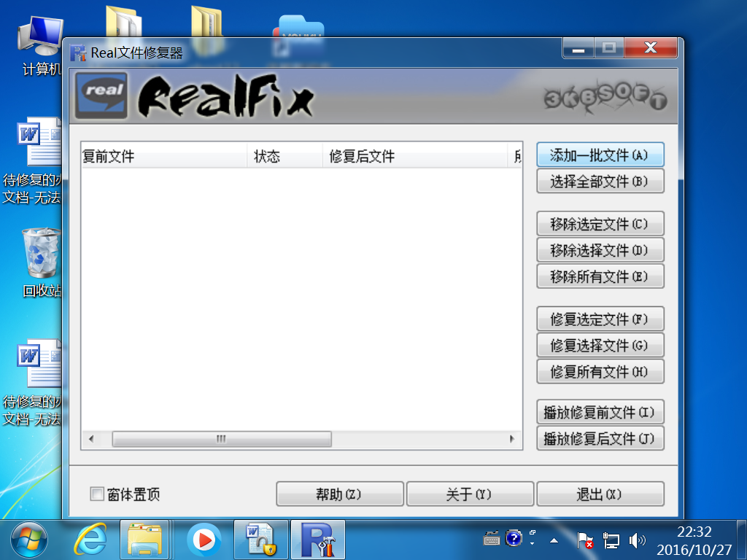Viewport: 747px width, 560px height.
Task: Click 播放修复前文件(I) button
Action: pyautogui.click(x=600, y=412)
